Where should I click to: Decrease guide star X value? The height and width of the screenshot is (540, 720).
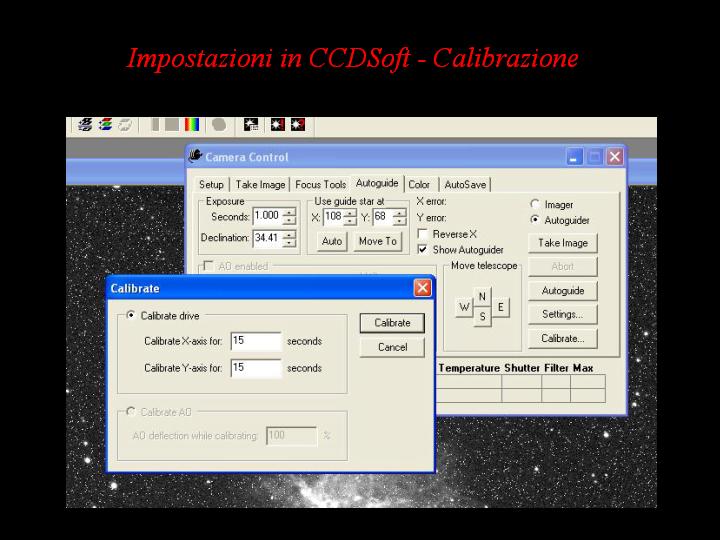pos(350,221)
